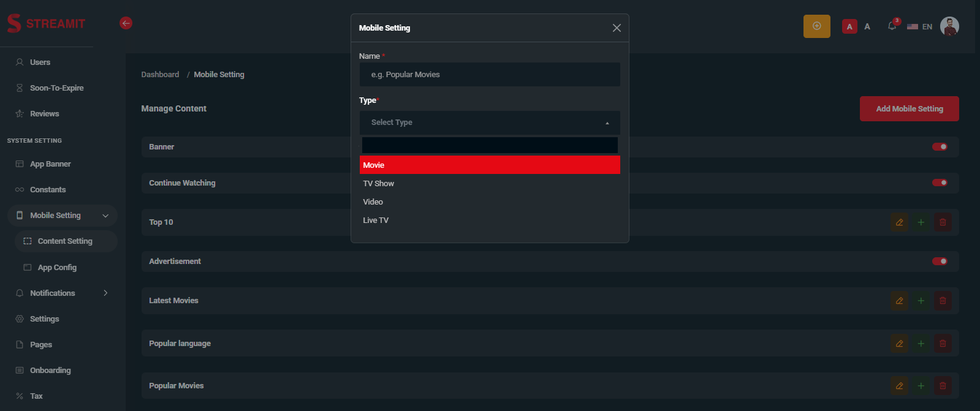Click the Name input field
The height and width of the screenshot is (411, 980).
coord(489,75)
